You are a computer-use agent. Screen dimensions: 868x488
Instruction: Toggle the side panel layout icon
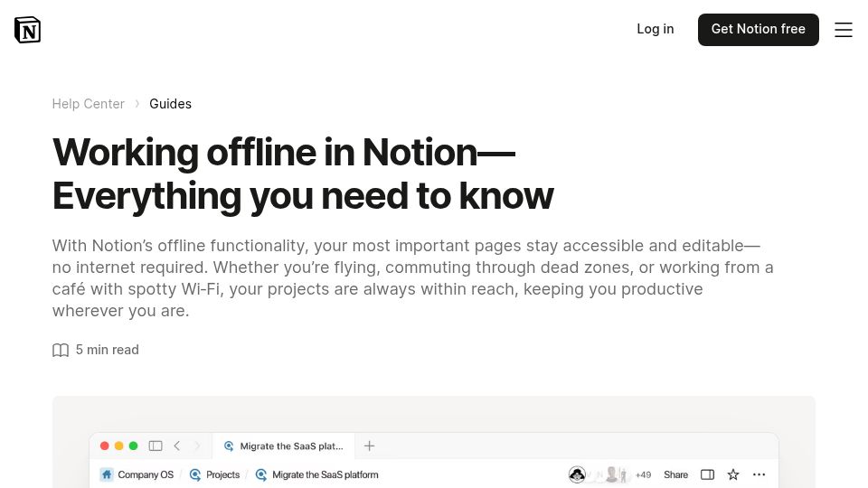click(707, 474)
